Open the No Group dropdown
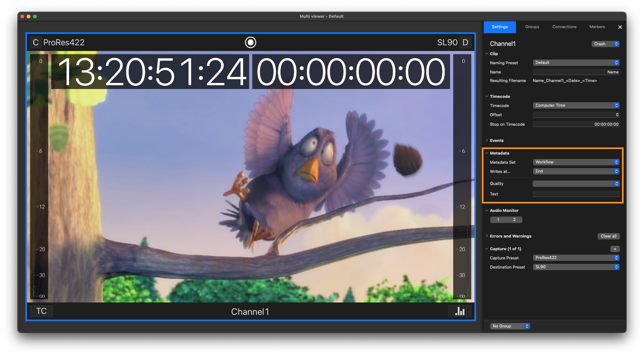 [x=510, y=326]
